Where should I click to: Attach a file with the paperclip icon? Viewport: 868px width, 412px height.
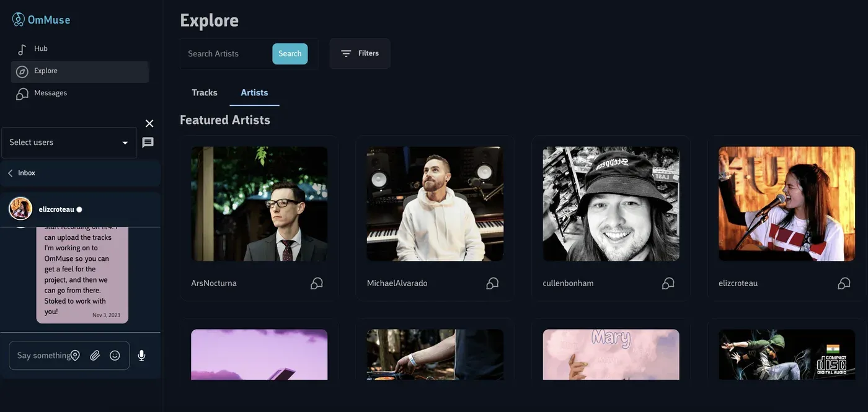pyautogui.click(x=95, y=356)
